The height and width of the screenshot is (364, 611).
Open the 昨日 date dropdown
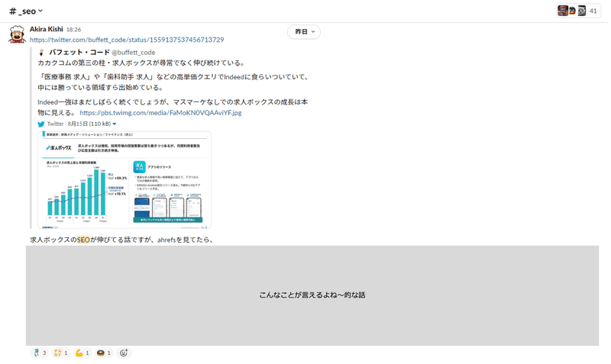(304, 32)
